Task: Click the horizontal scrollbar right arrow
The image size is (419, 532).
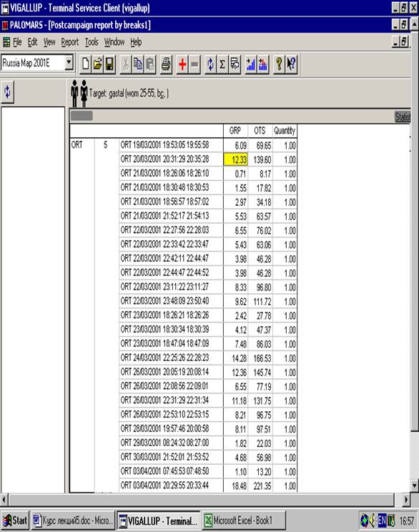Action: [x=406, y=500]
